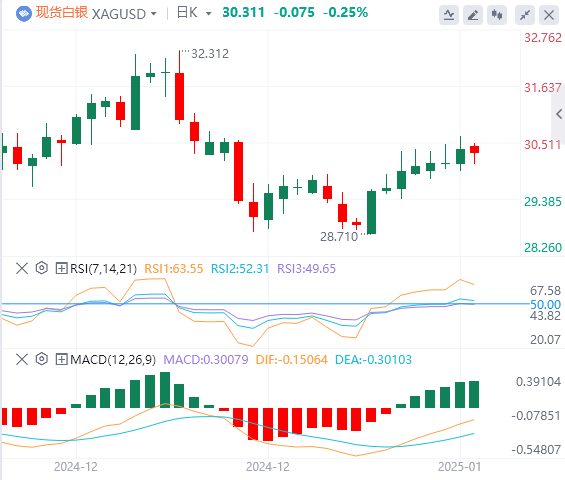565x480 pixels.
Task: Toggle the RSI panel plus box
Action: click(61, 268)
